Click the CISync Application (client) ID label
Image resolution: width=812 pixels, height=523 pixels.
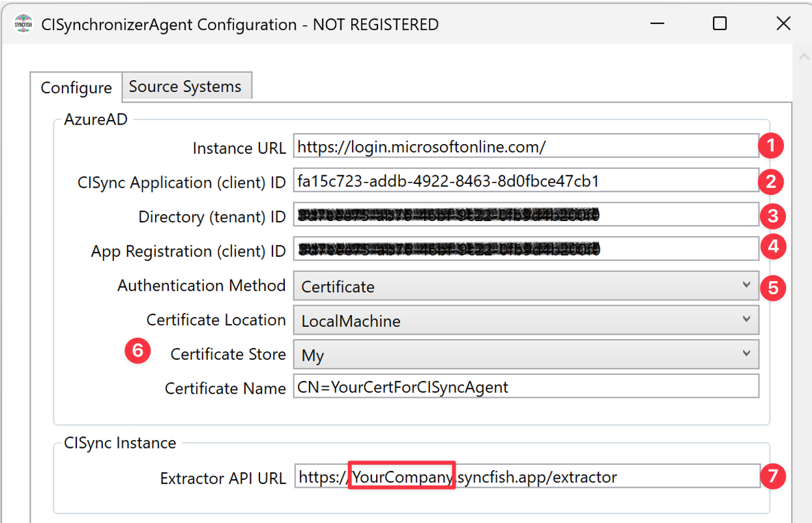(181, 183)
